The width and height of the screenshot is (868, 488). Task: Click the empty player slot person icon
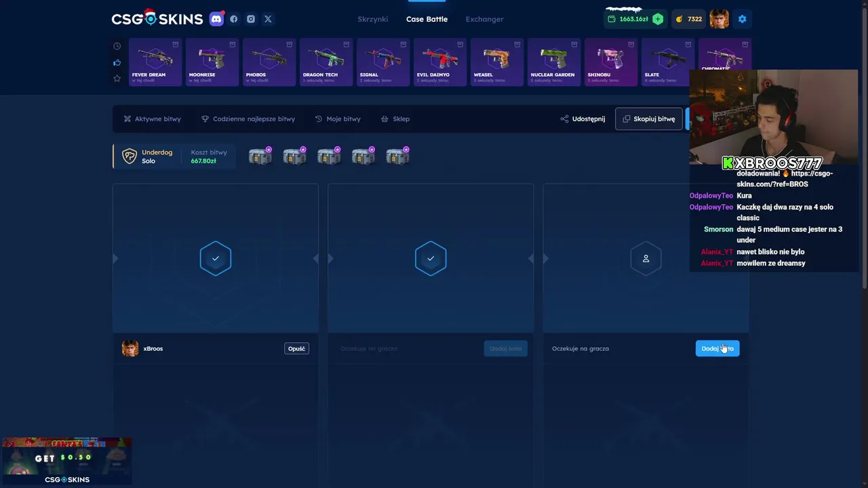pos(646,258)
